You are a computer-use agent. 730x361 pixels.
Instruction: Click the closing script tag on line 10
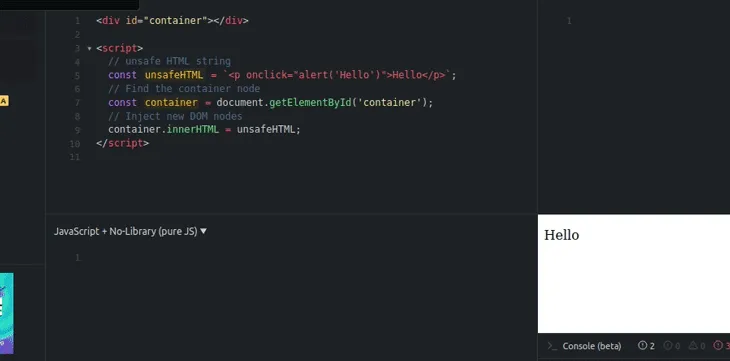coord(122,143)
